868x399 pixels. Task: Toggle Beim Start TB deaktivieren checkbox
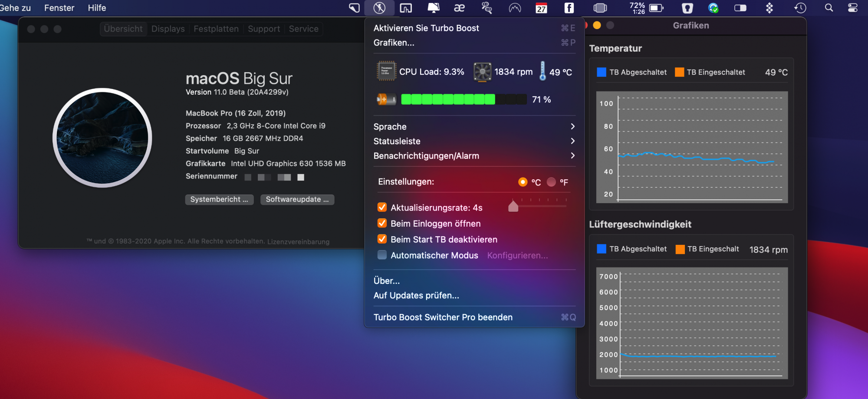tap(382, 239)
